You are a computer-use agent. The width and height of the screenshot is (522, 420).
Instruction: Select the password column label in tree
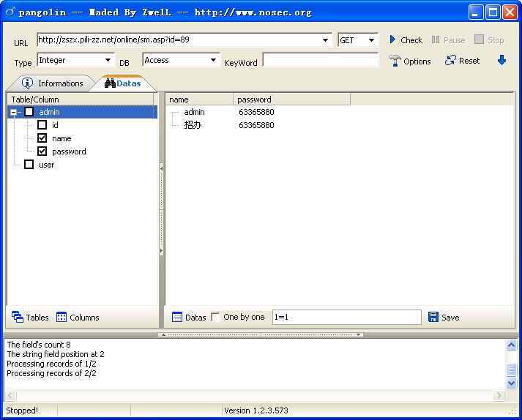coord(69,151)
